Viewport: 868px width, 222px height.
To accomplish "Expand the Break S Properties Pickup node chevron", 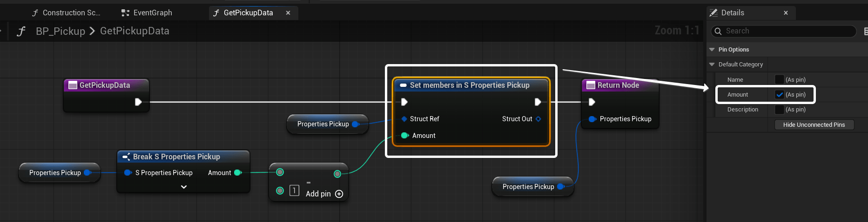I will pos(184,187).
